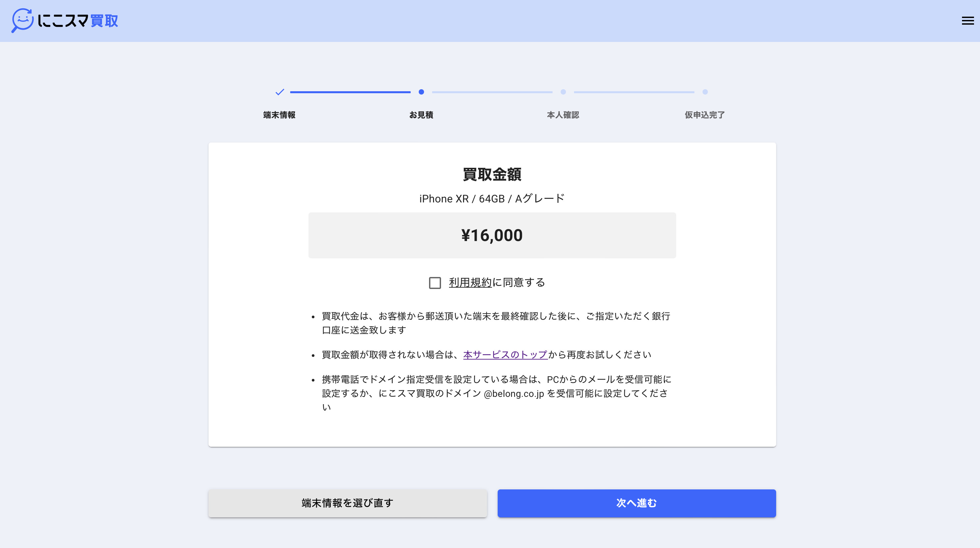Check the 利用規約に同意する checkbox
980x548 pixels.
pyautogui.click(x=435, y=283)
